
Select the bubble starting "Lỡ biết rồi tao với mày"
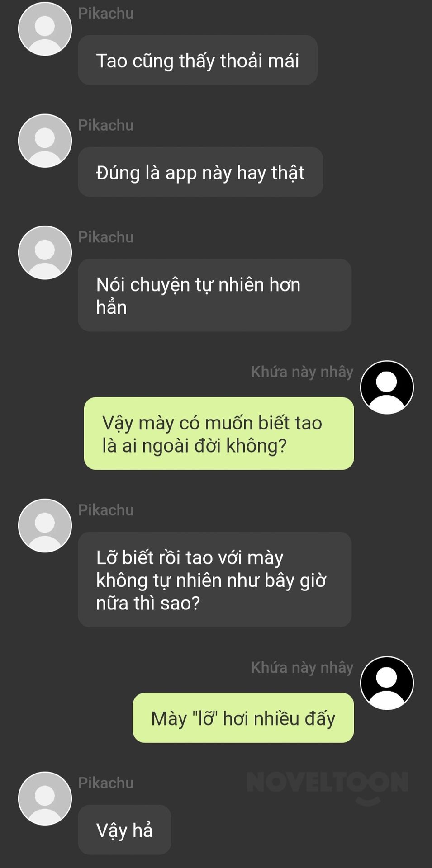215,580
